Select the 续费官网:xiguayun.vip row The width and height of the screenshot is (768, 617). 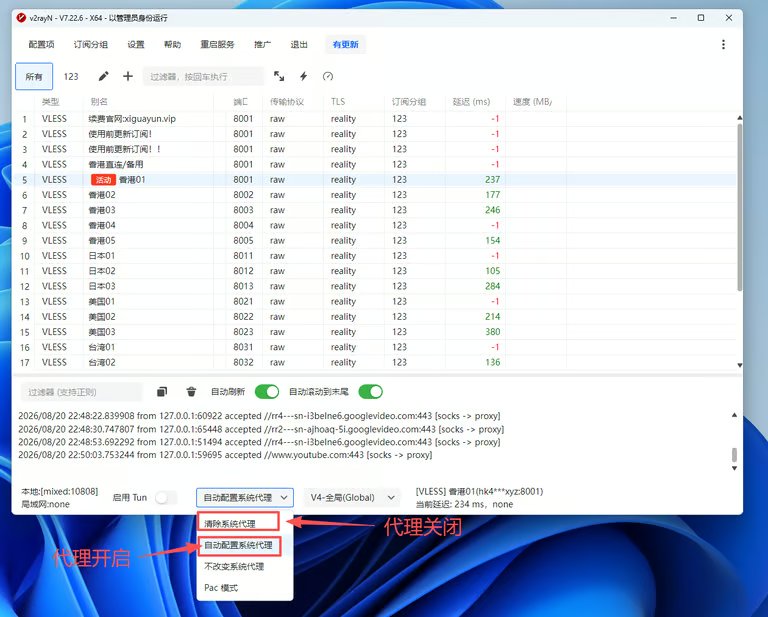tap(375, 119)
